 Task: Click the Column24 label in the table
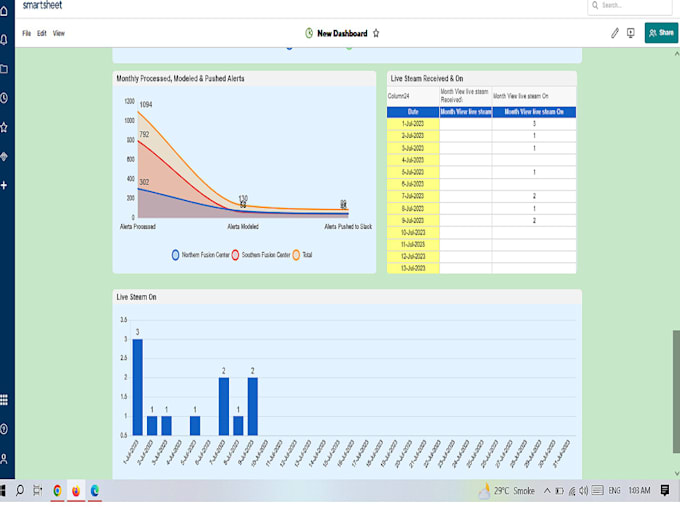click(399, 96)
